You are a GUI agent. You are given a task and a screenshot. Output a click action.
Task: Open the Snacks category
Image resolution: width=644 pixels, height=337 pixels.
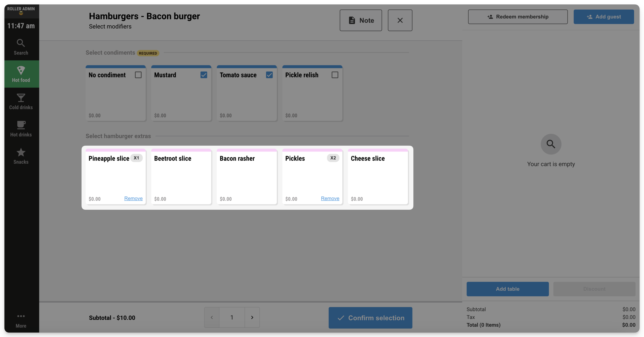pyautogui.click(x=21, y=156)
